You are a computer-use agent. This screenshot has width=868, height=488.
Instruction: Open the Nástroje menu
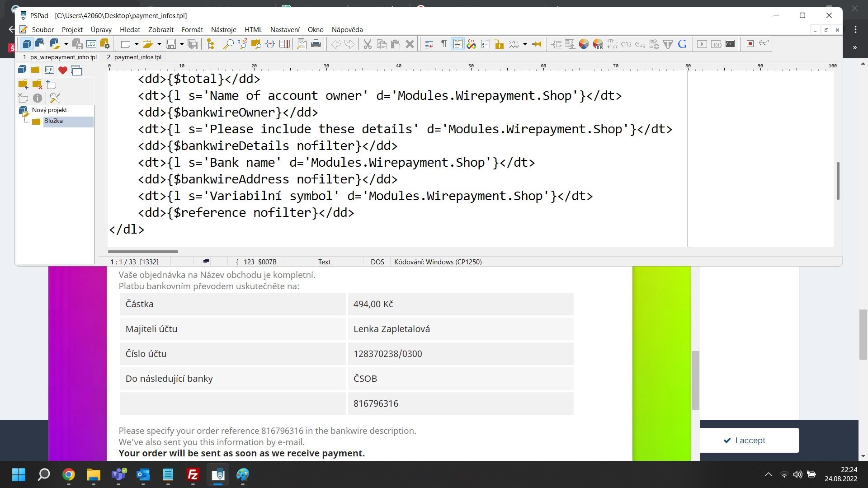(223, 30)
